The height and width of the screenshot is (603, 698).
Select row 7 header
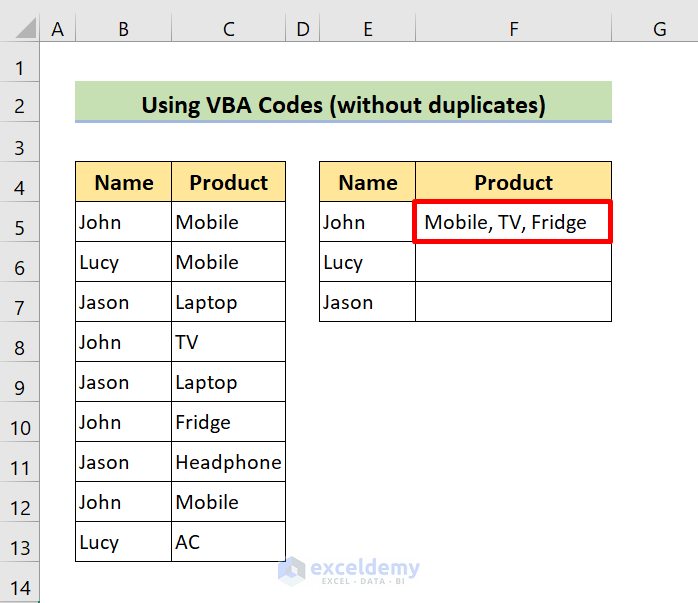[19, 302]
